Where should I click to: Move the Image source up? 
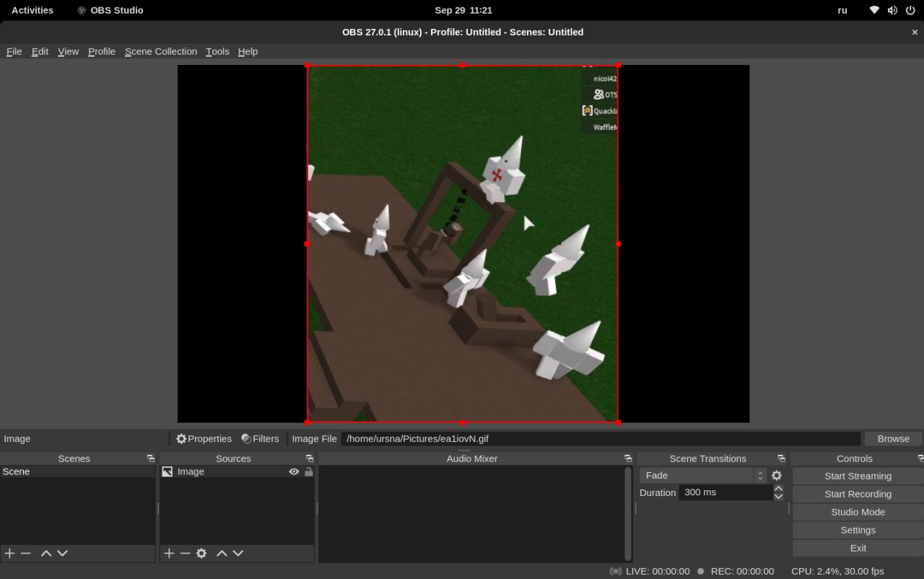[x=222, y=553]
